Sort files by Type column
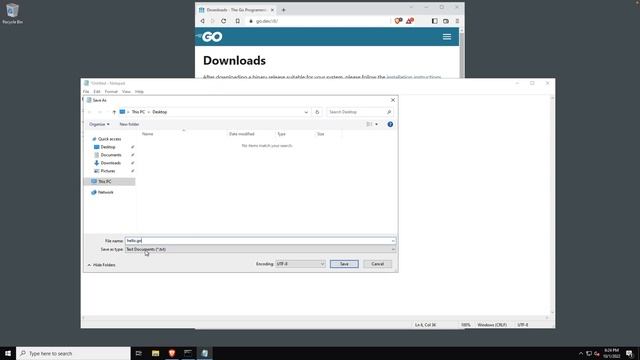 282,134
